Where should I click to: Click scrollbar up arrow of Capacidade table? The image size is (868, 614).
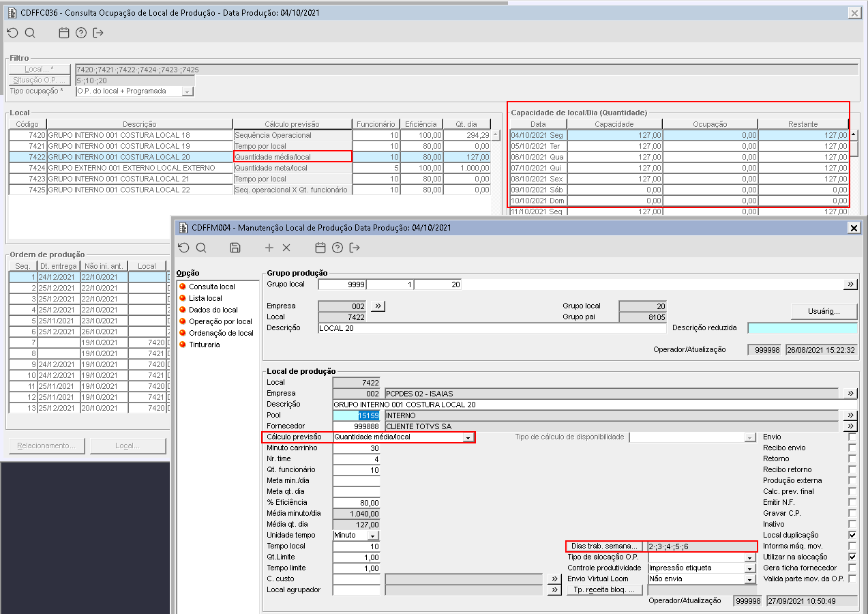854,135
